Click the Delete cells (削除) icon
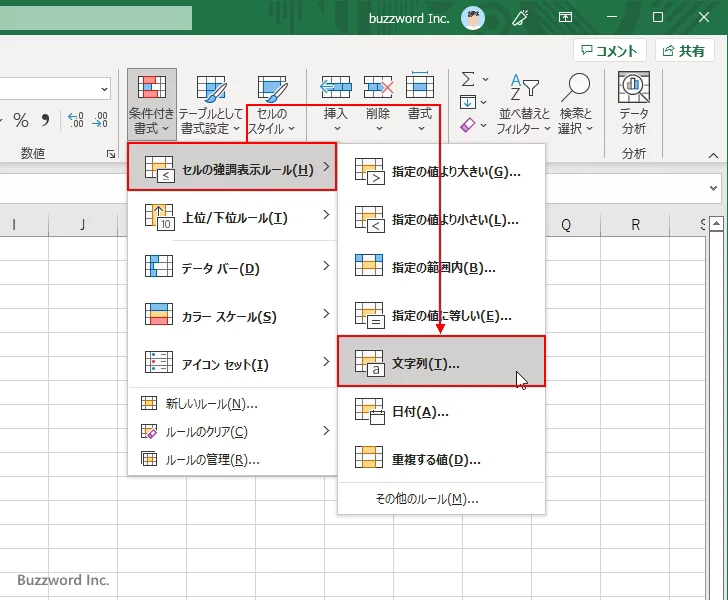The width and height of the screenshot is (728, 600). 378,88
